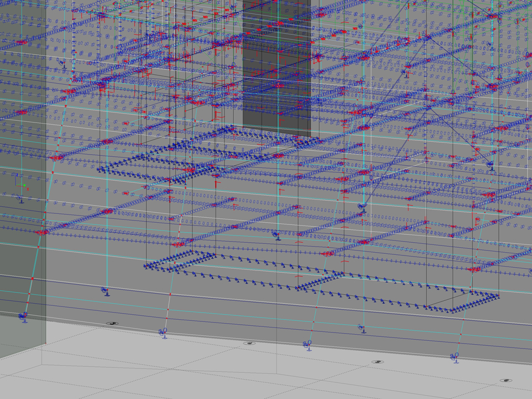Click the second ground ellipse marker from left
Screen dimensions: 532x399
[x=249, y=344]
